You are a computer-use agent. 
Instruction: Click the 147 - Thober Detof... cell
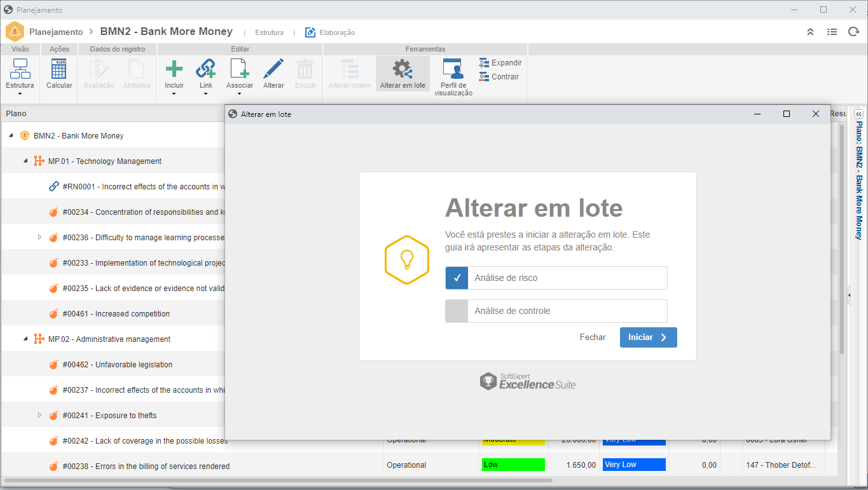click(x=782, y=465)
